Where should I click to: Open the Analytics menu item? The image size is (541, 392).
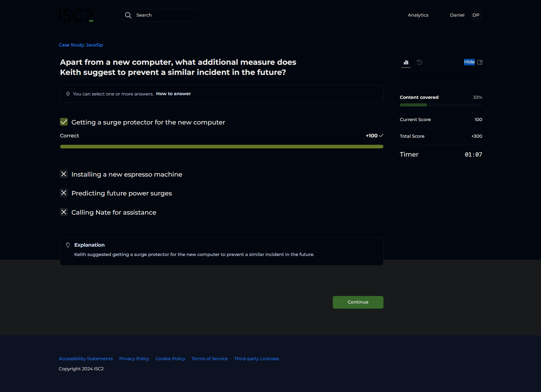[418, 15]
